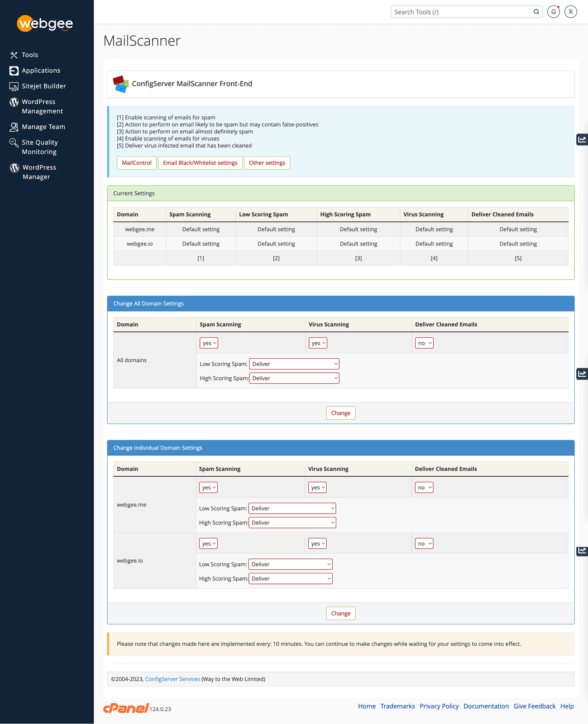
Task: Submit Change for all domains
Action: pos(341,413)
